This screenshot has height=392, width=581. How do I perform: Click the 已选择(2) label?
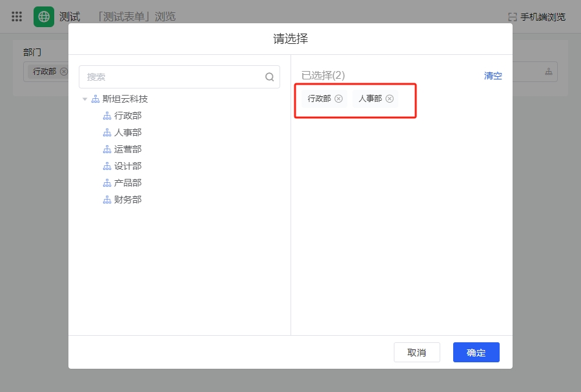point(323,76)
